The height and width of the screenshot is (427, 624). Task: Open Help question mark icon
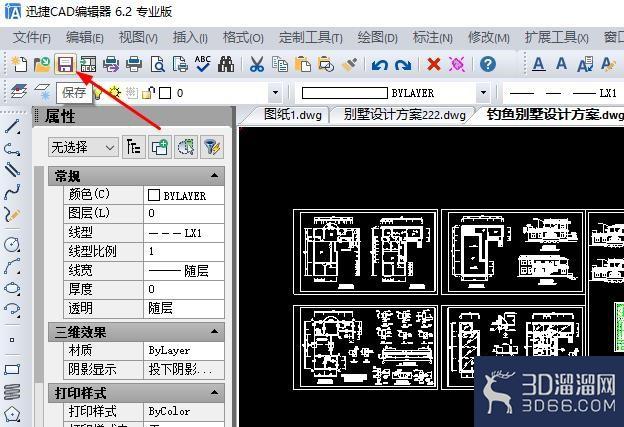(488, 64)
